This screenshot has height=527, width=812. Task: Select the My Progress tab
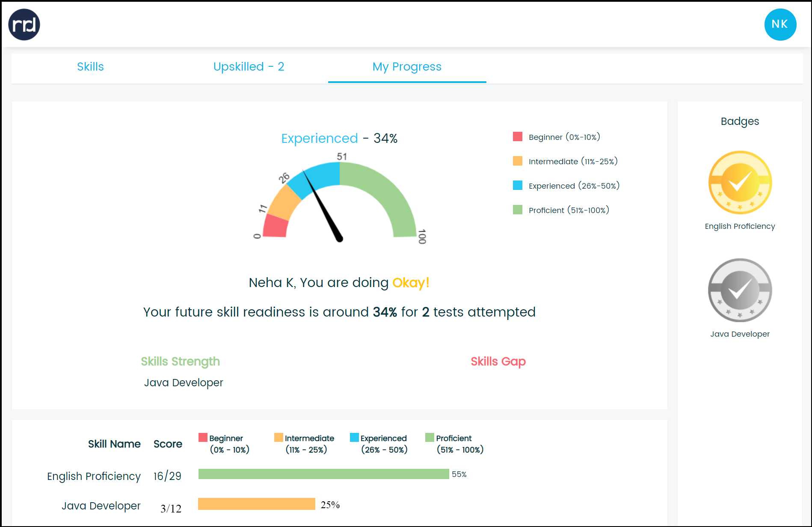406,67
